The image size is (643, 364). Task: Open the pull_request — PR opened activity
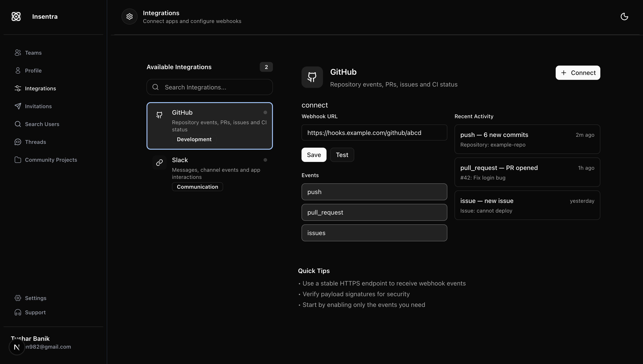(x=527, y=172)
